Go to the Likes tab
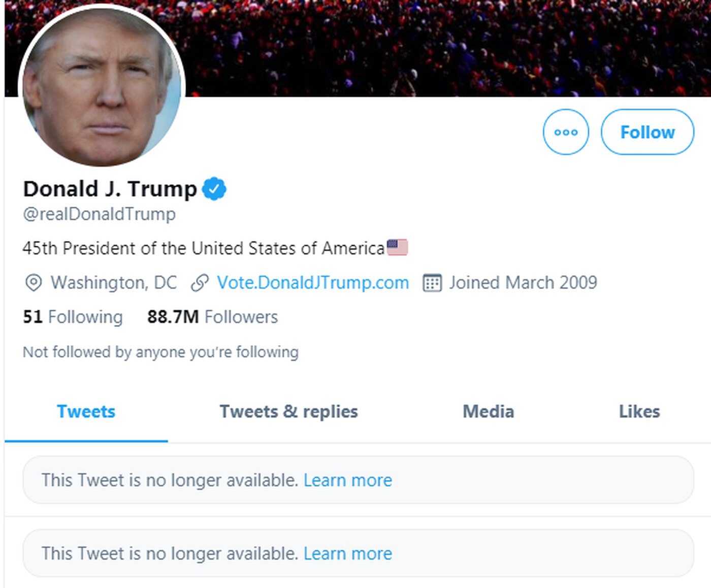 [639, 411]
